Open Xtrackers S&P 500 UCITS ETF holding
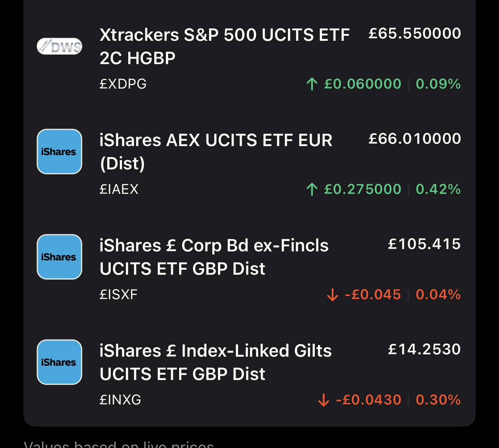The image size is (499, 448). (x=249, y=58)
